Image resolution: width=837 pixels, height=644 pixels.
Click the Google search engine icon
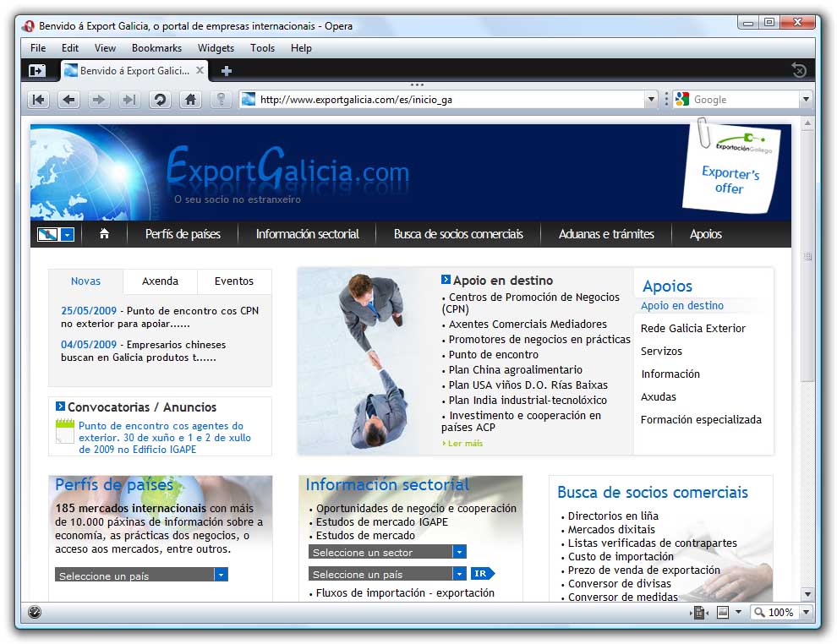pos(681,99)
